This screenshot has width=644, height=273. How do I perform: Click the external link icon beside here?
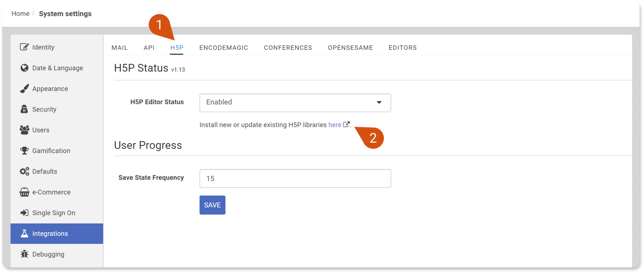346,124
